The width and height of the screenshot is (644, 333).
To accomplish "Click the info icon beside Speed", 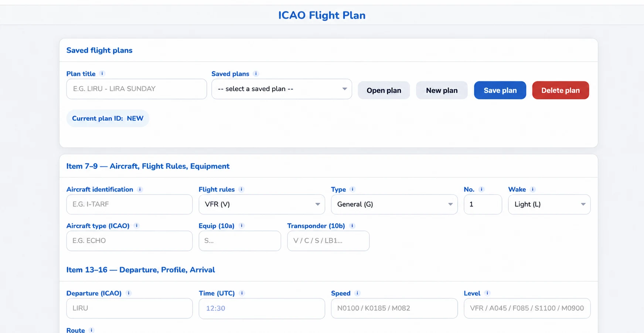I will [x=357, y=293].
